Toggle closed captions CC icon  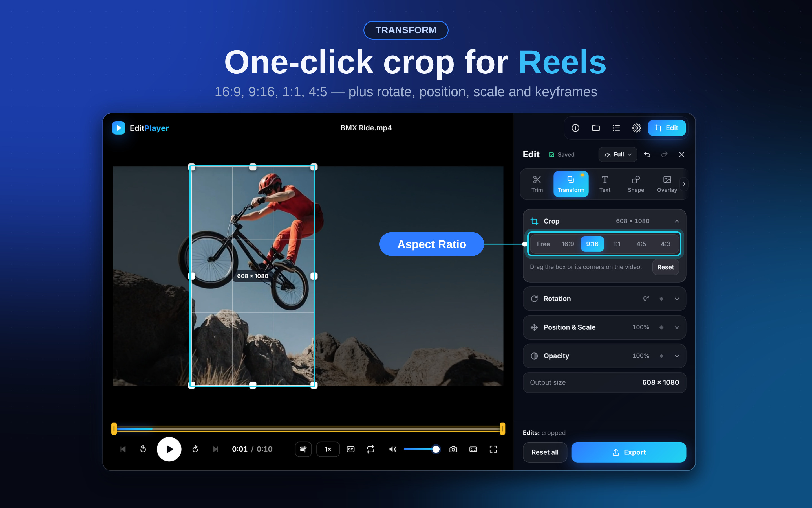pos(351,449)
